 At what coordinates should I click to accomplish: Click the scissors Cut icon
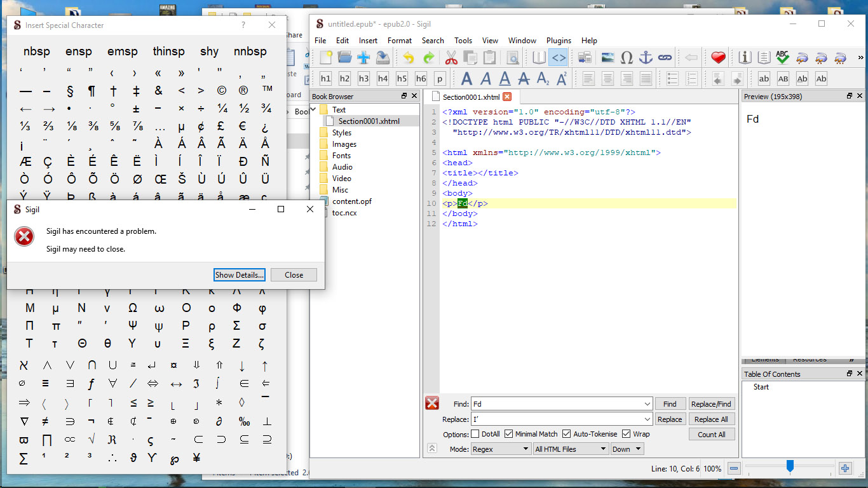pyautogui.click(x=451, y=58)
